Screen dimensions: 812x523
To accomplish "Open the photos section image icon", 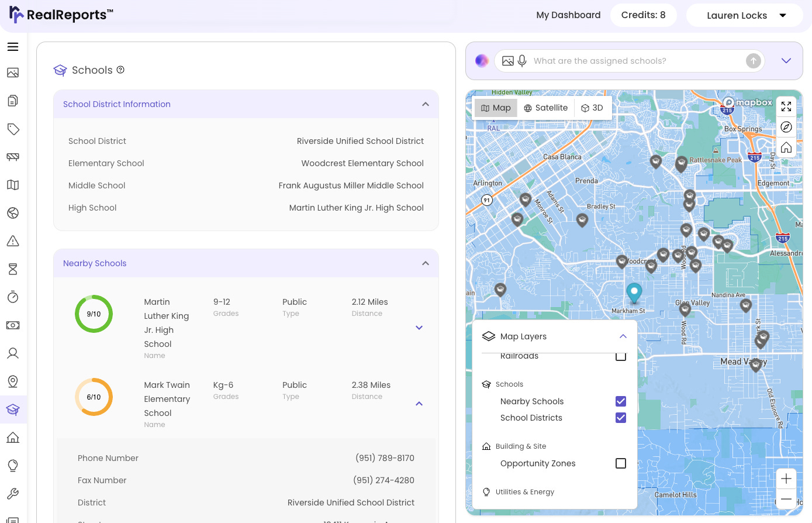I will point(13,73).
